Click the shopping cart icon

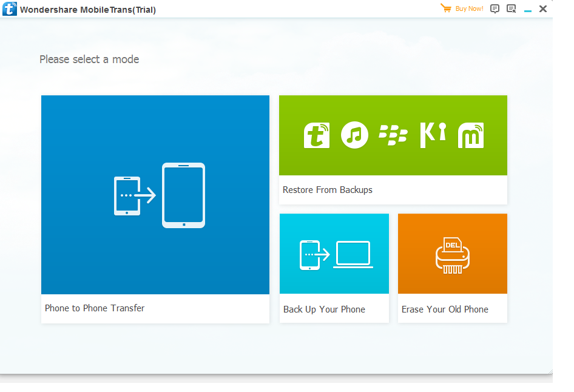pyautogui.click(x=446, y=8)
